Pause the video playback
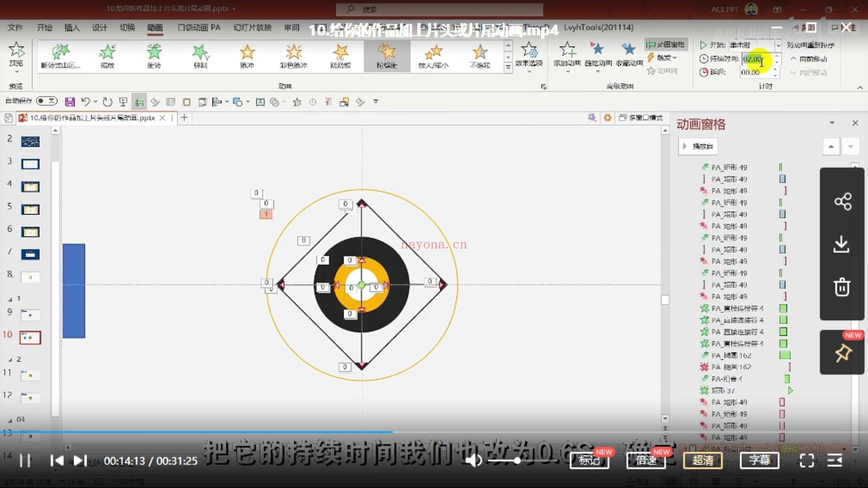The image size is (868, 488). click(x=25, y=461)
